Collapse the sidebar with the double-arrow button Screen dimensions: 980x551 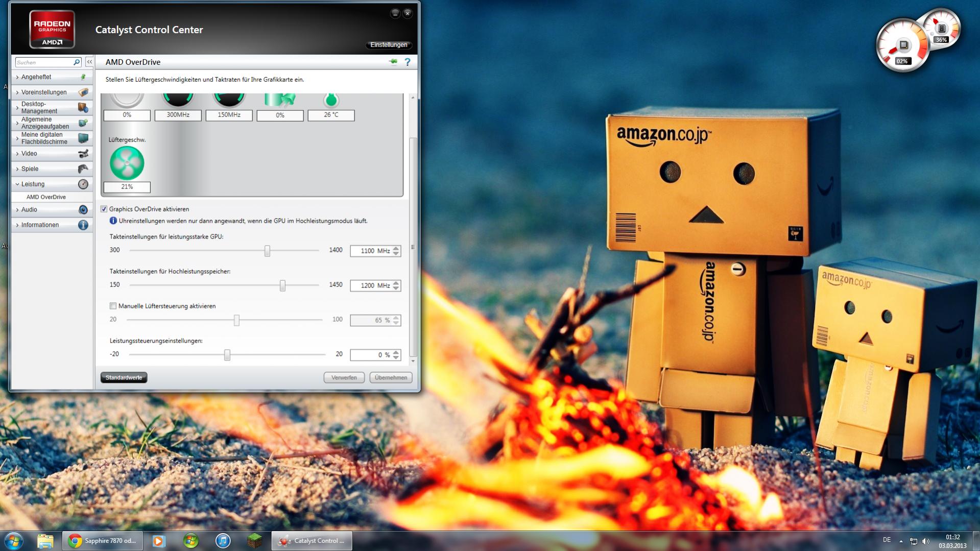coord(89,62)
